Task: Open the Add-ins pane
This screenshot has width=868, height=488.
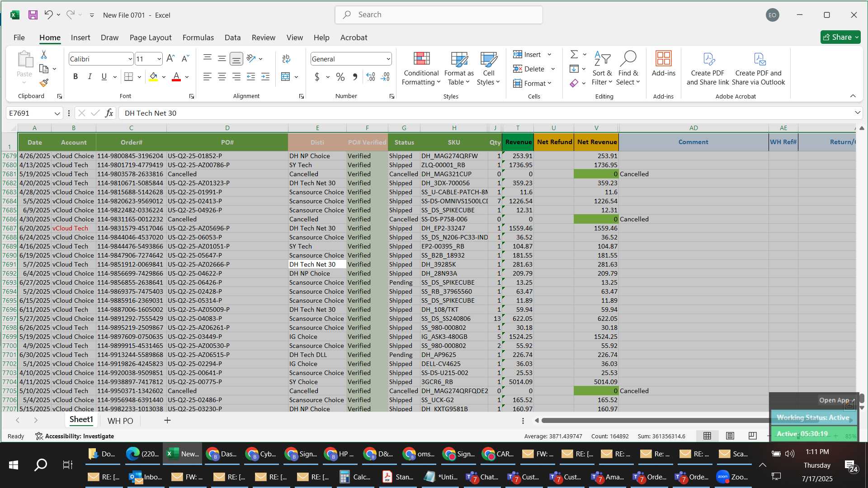Action: (x=664, y=63)
